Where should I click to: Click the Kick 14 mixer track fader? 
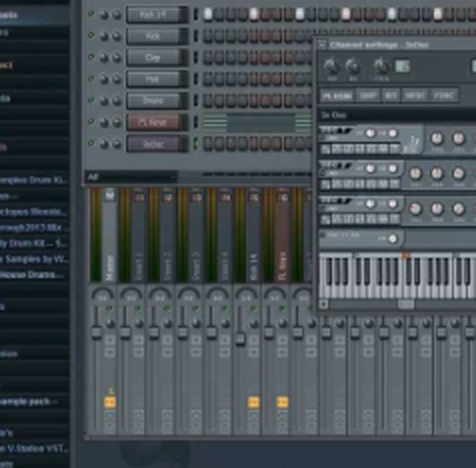tap(240, 339)
